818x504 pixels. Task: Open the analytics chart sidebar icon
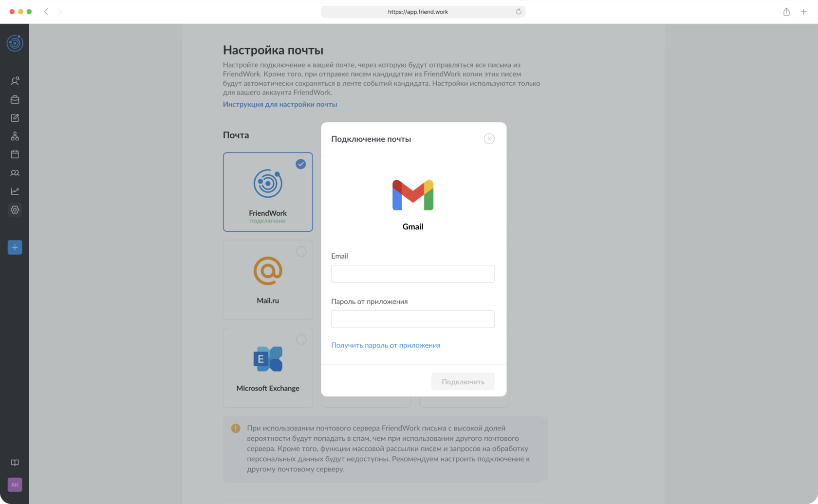point(15,191)
